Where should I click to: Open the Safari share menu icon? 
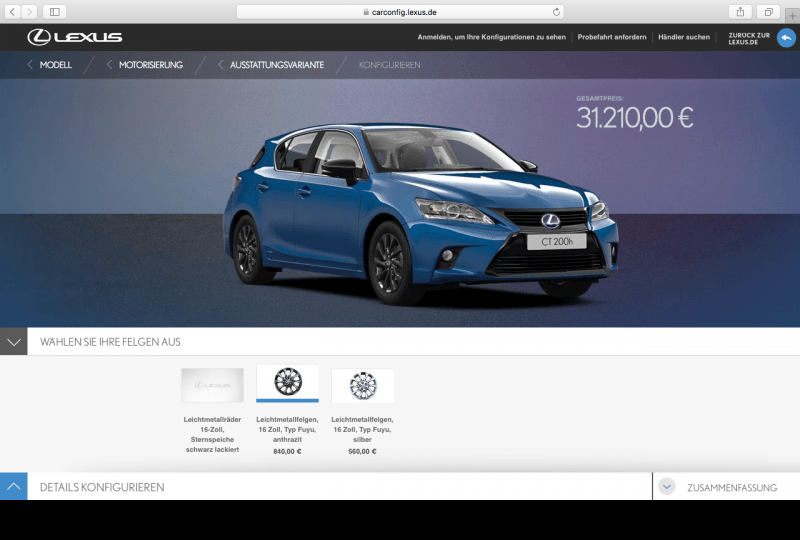740,12
